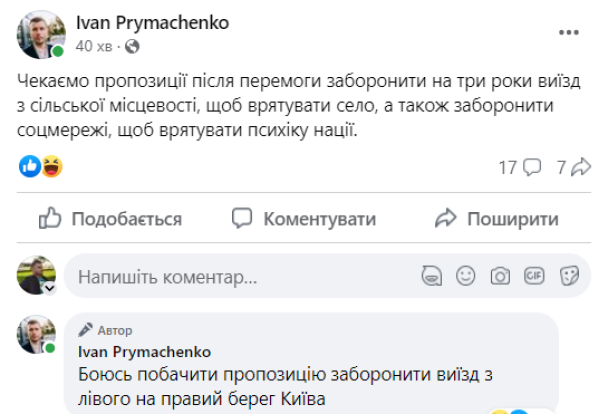Click the 40 хв post timestamp
608x414 pixels.
tap(95, 47)
